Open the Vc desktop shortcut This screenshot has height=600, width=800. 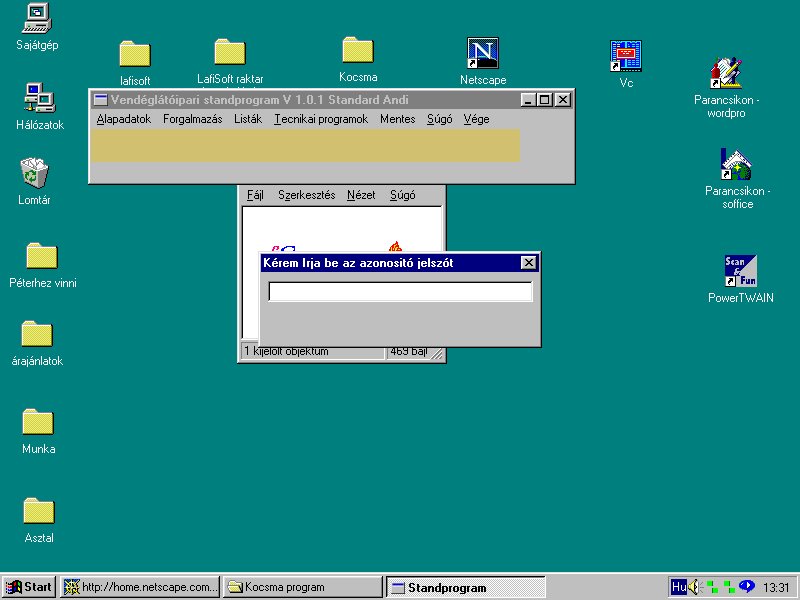pos(626,56)
